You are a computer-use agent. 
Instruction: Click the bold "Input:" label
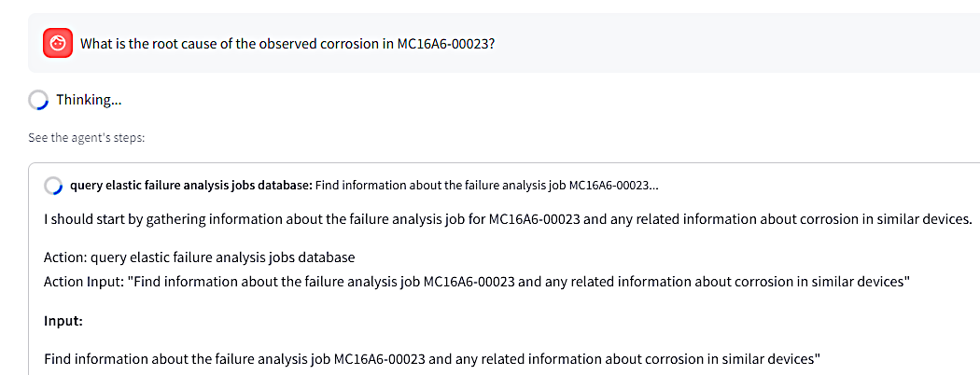tap(63, 321)
